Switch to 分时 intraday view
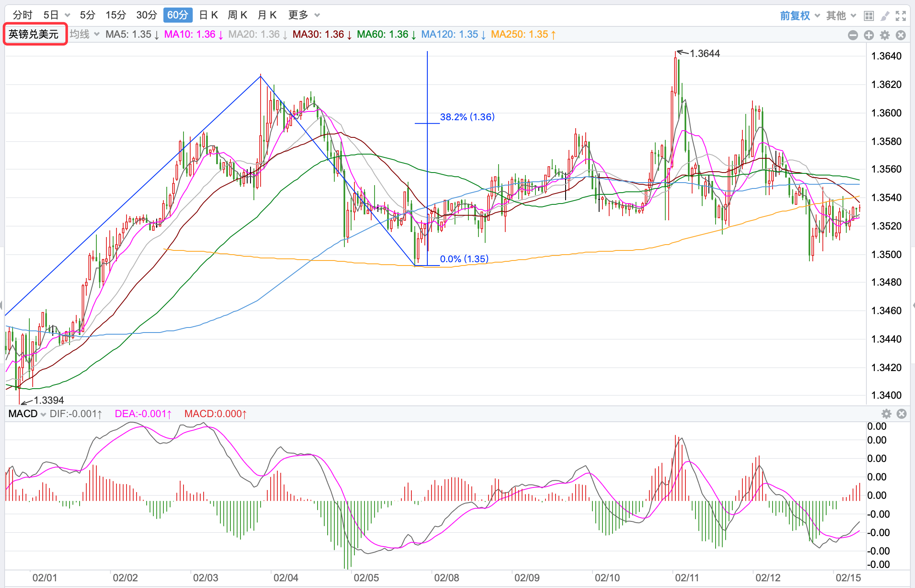 click(22, 15)
